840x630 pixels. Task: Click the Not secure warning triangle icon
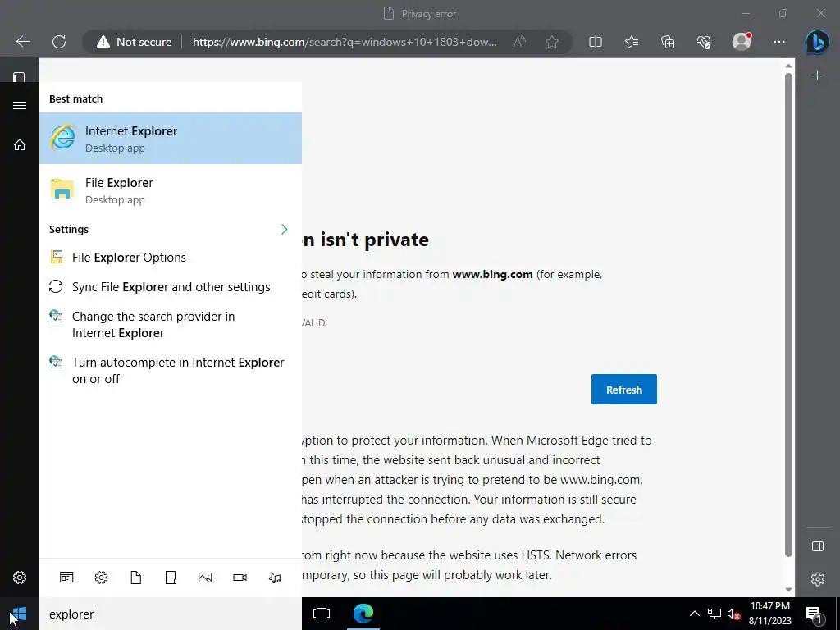[x=103, y=42]
